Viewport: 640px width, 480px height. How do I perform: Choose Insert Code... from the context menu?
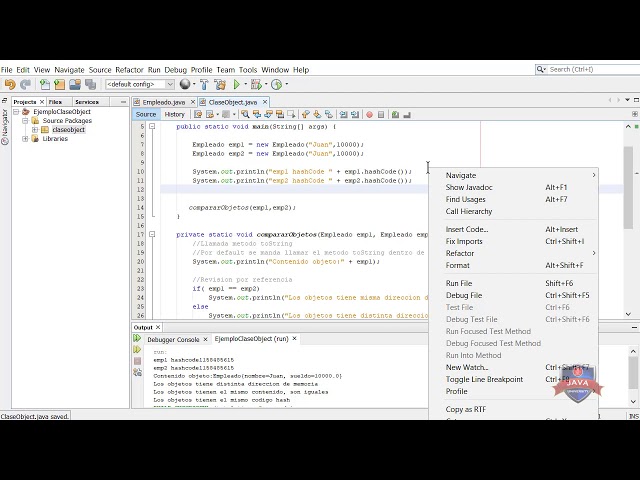(x=513, y=229)
